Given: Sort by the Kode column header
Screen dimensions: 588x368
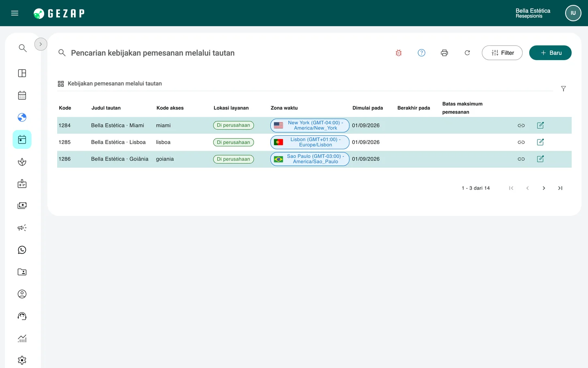Looking at the screenshot, I should [65, 108].
